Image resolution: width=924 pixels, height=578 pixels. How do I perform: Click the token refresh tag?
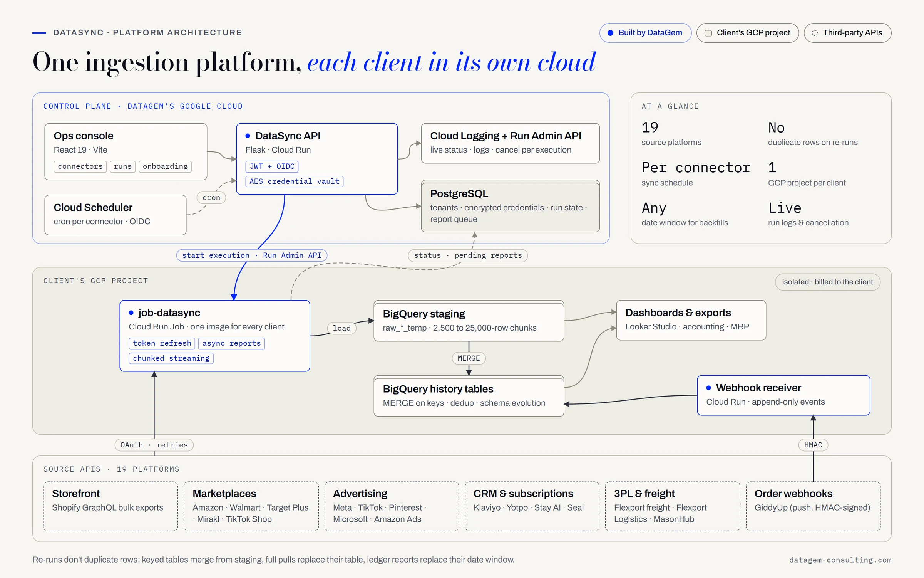(162, 343)
